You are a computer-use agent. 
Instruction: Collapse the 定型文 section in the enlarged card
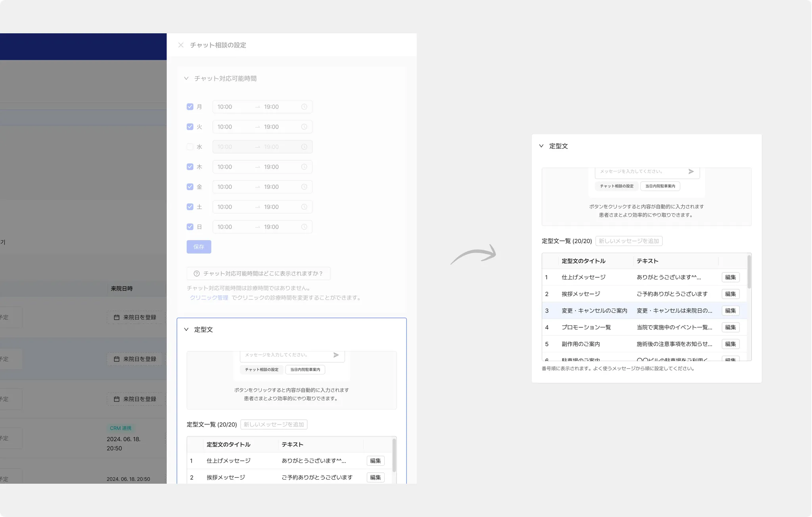pyautogui.click(x=541, y=146)
